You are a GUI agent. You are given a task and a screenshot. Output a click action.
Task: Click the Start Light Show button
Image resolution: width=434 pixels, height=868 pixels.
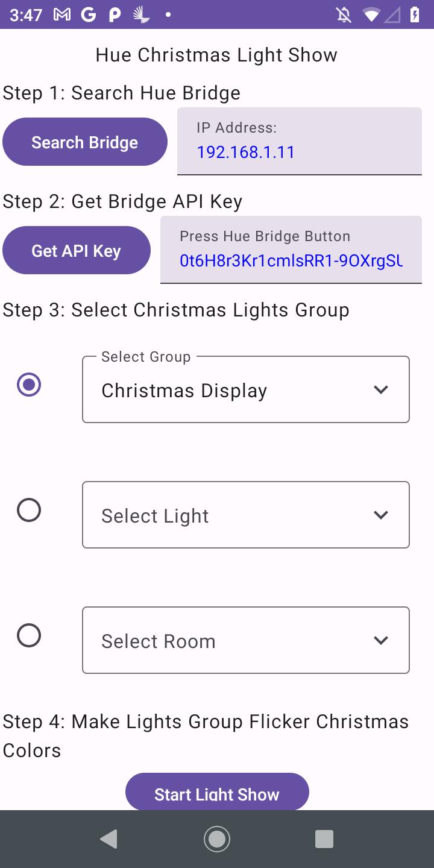click(x=217, y=792)
